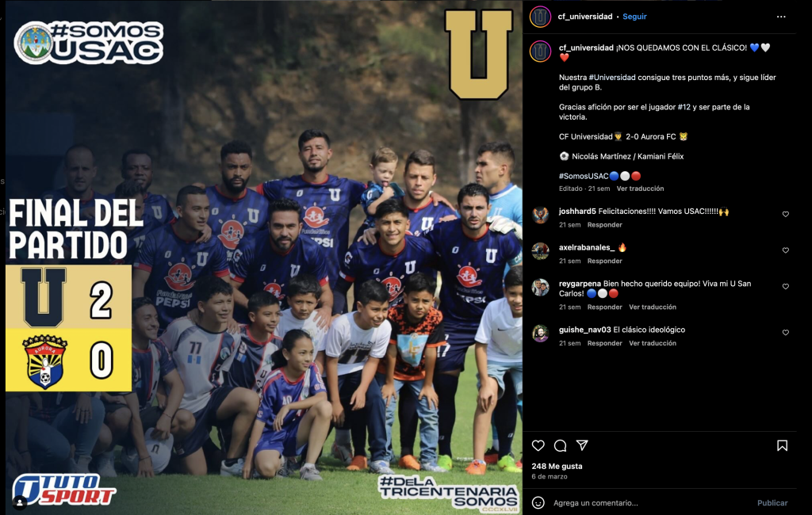This screenshot has height=515, width=812.
Task: Save the post with the bookmark icon
Action: point(782,445)
